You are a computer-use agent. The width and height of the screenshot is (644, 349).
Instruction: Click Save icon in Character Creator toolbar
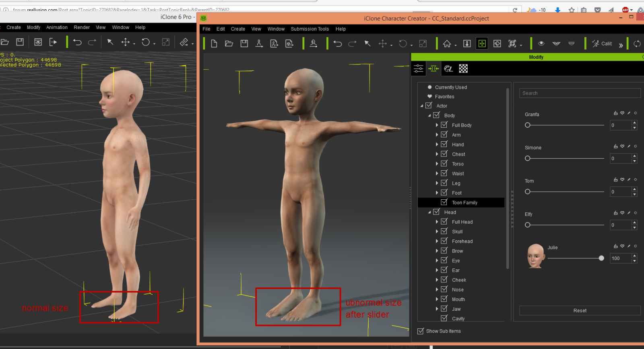click(x=244, y=43)
